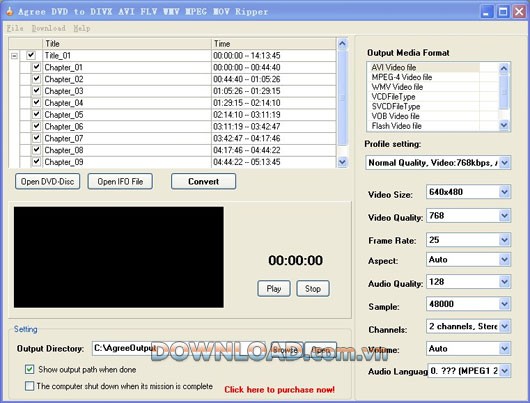Open the Frame Rate dropdown
The width and height of the screenshot is (530, 403).
(x=504, y=240)
